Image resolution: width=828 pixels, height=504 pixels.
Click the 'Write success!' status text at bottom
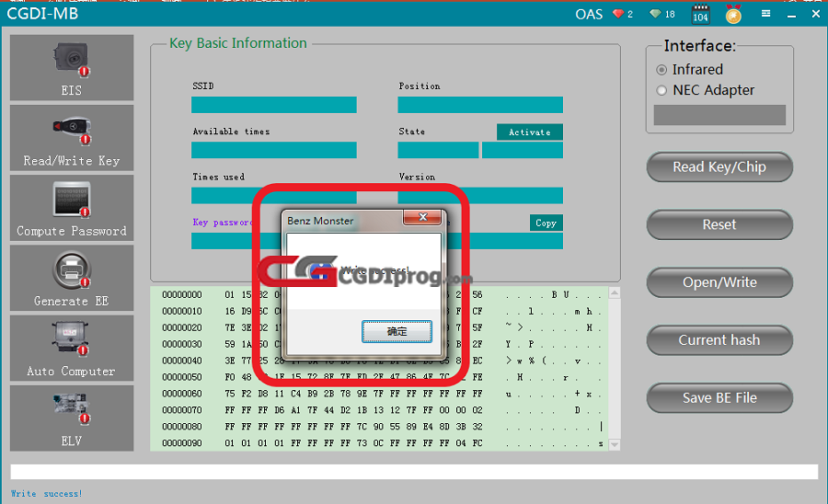(x=47, y=494)
